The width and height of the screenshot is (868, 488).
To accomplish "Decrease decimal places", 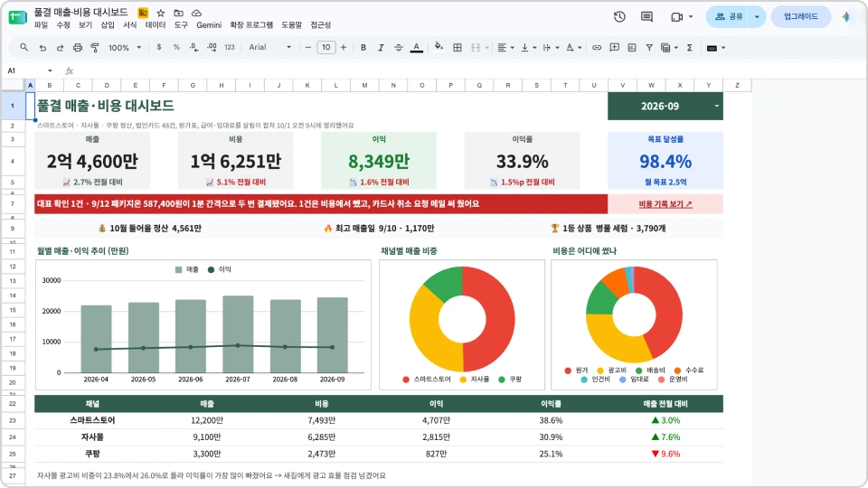I will [193, 48].
